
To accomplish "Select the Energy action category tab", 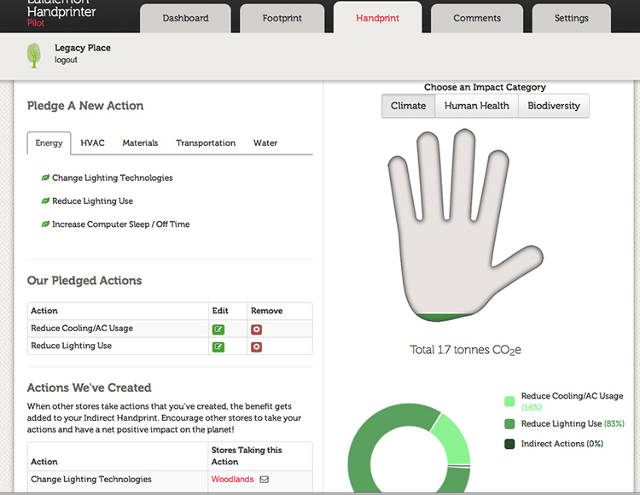I will click(x=49, y=143).
